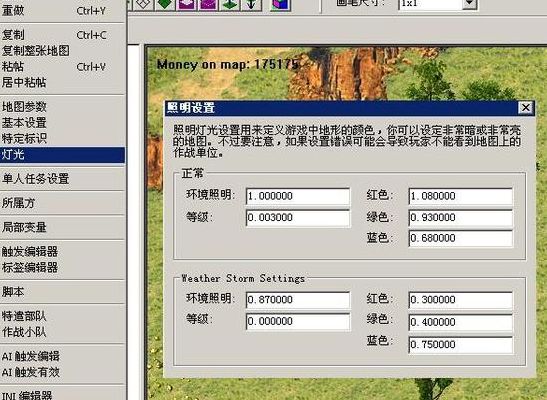
Task: Open INI 编辑器 menu item
Action: 62,395
